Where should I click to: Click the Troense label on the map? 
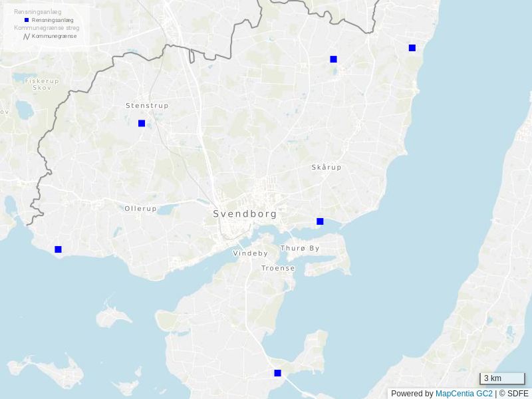click(278, 269)
